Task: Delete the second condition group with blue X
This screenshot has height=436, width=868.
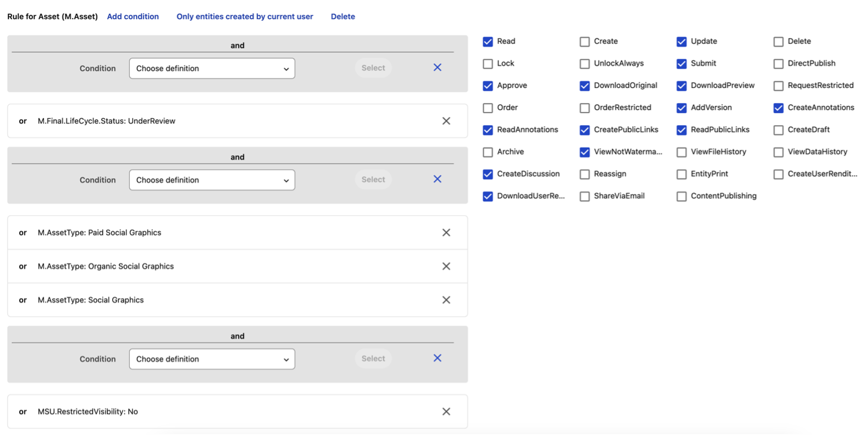Action: [437, 179]
